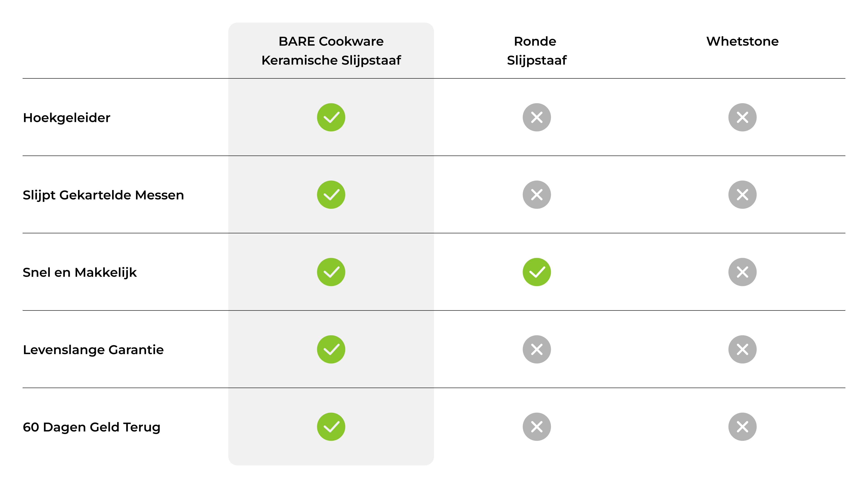Click BARE checkmark for Levenslange Garantie
868x488 pixels.
point(331,349)
